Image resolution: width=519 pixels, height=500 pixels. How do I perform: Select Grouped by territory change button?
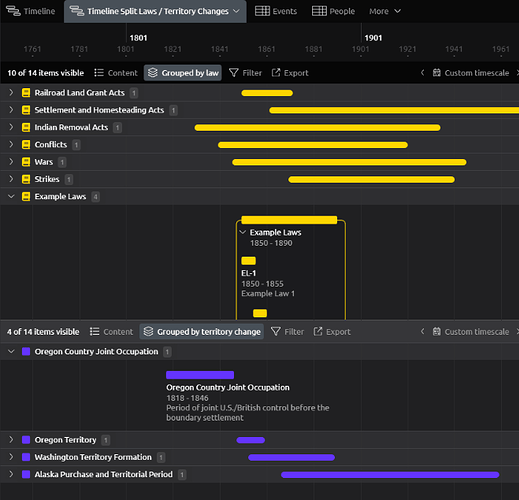pos(201,332)
